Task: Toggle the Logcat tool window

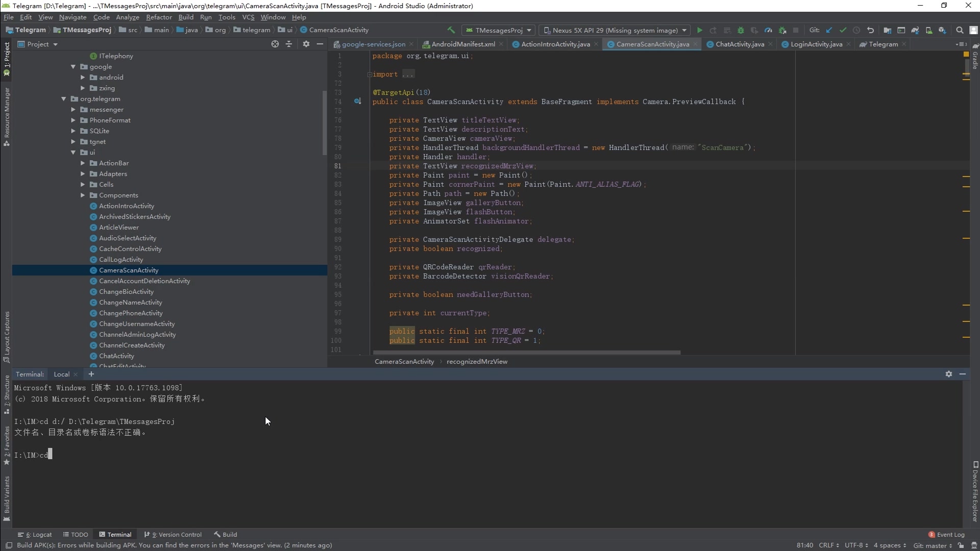Action: pyautogui.click(x=35, y=534)
